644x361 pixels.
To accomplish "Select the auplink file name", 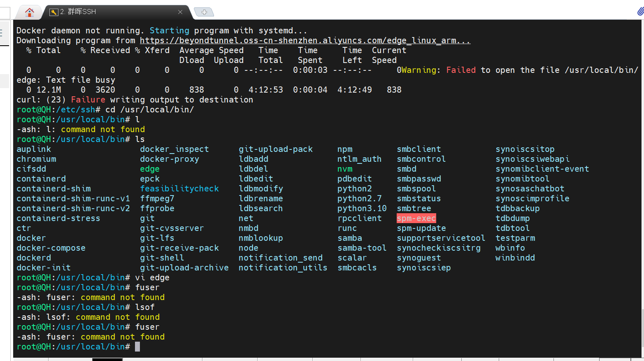I will point(34,149).
